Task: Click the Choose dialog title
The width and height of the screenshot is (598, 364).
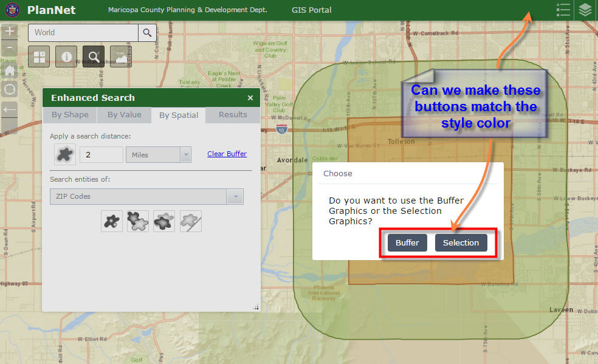Action: (x=337, y=173)
